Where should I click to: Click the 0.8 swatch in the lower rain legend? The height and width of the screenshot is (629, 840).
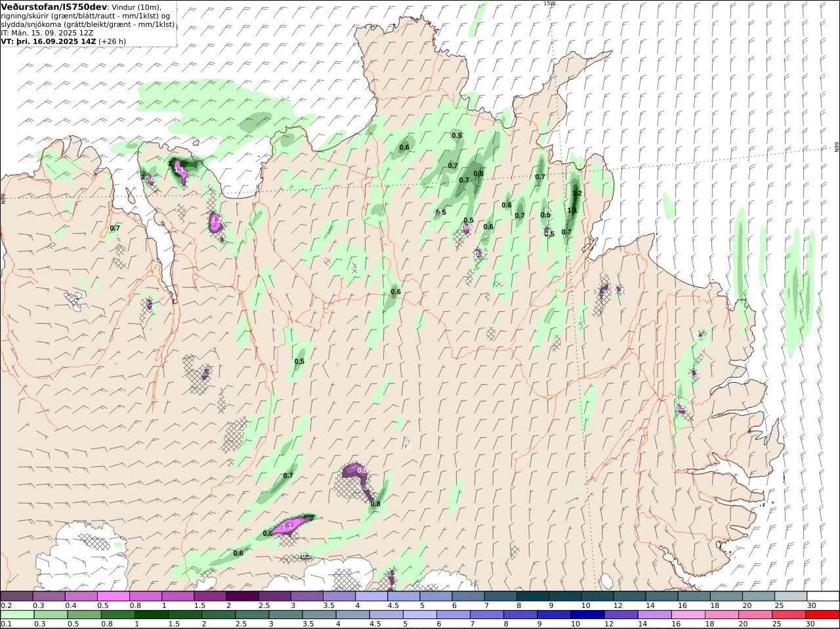117,615
